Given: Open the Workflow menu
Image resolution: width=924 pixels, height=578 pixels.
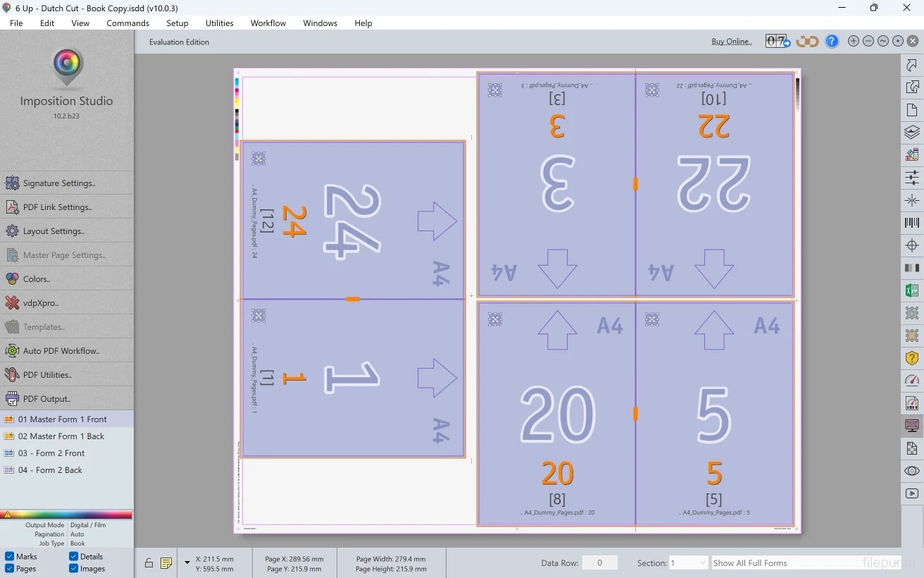Looking at the screenshot, I should pyautogui.click(x=268, y=23).
